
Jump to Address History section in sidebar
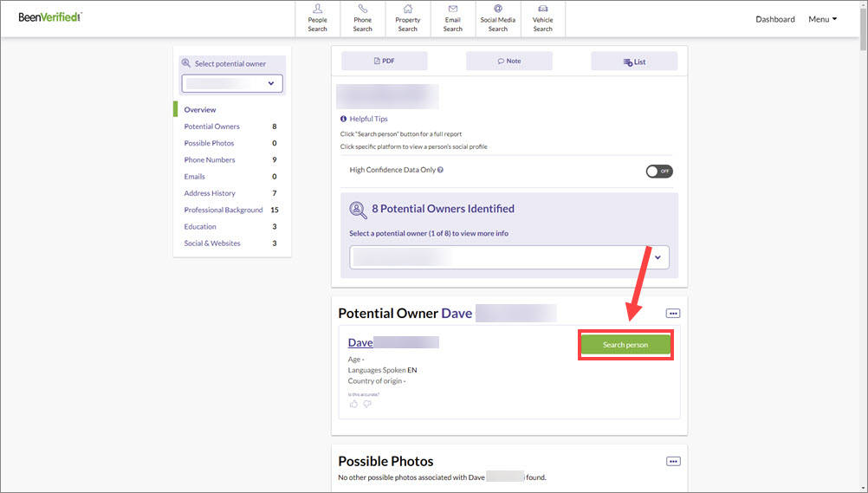click(210, 192)
